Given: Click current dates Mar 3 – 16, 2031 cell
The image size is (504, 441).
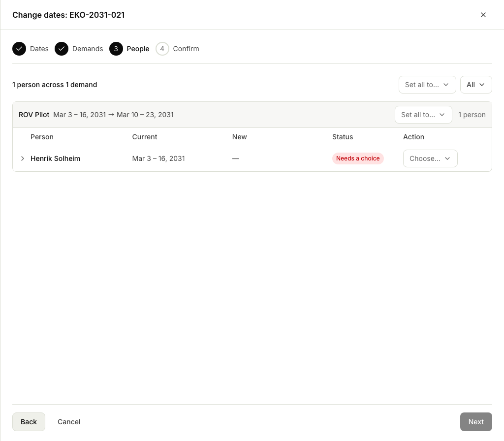Looking at the screenshot, I should coord(158,158).
